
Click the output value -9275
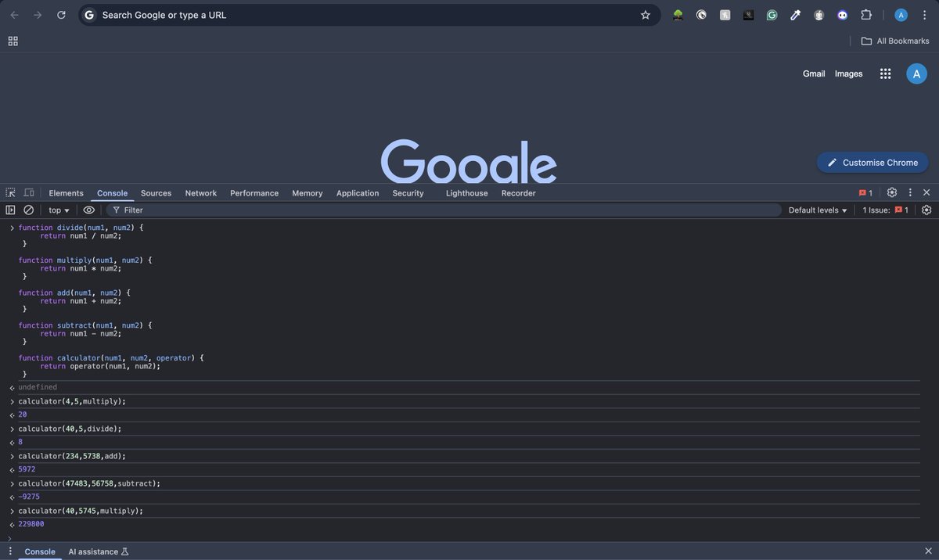tap(29, 497)
